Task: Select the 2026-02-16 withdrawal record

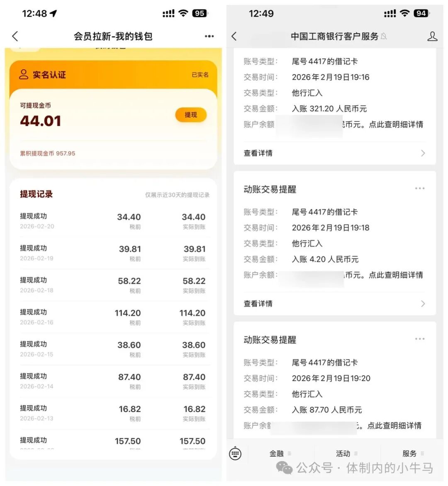Action: (x=113, y=317)
